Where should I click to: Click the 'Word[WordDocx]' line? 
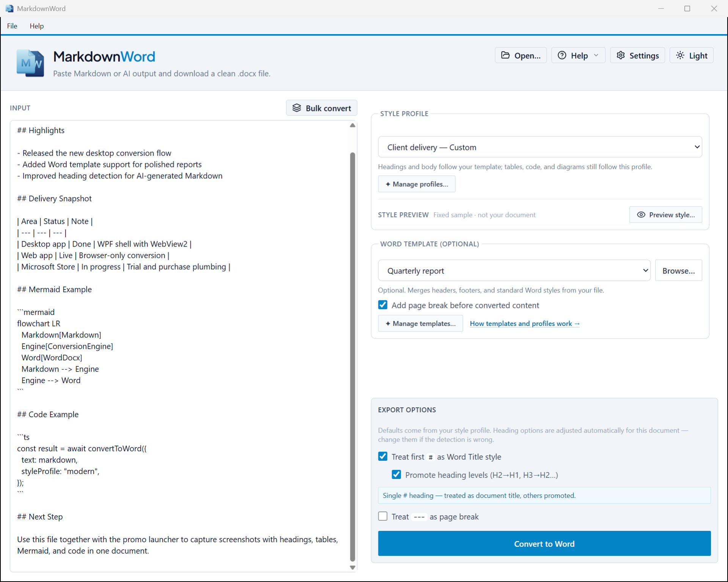(52, 358)
